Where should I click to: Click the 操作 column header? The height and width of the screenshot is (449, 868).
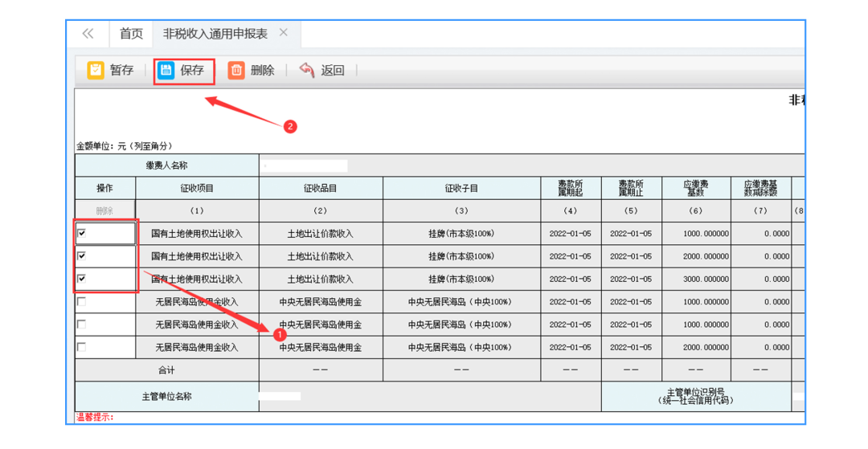[x=104, y=189]
